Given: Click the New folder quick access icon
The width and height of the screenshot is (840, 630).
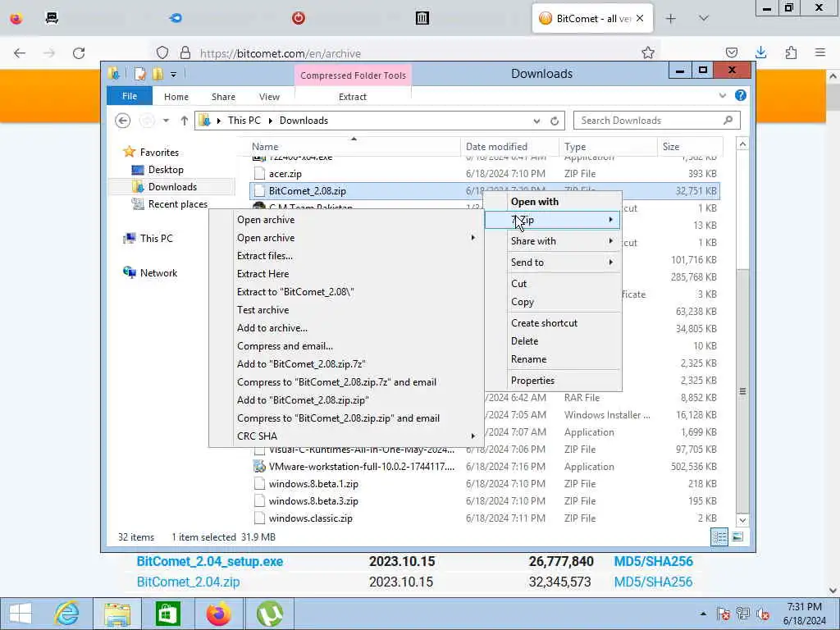Looking at the screenshot, I should (x=157, y=74).
